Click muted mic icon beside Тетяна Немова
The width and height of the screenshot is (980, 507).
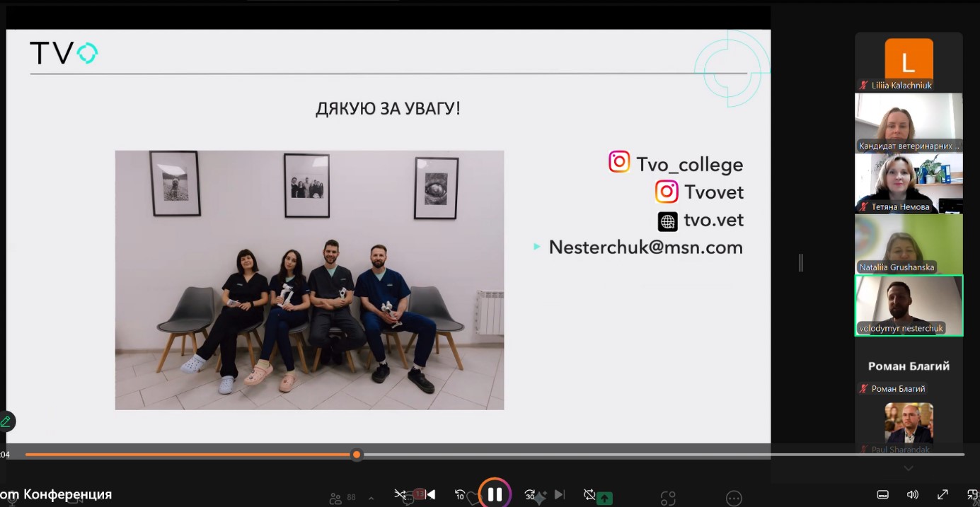863,206
